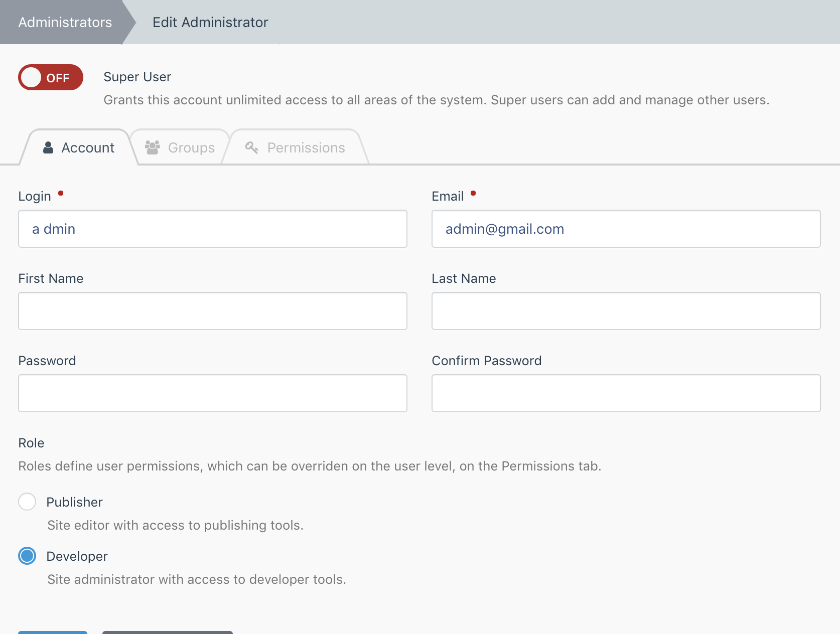Screen dimensions: 840x634
Task: Switch to the Groups tab
Action: (x=191, y=147)
